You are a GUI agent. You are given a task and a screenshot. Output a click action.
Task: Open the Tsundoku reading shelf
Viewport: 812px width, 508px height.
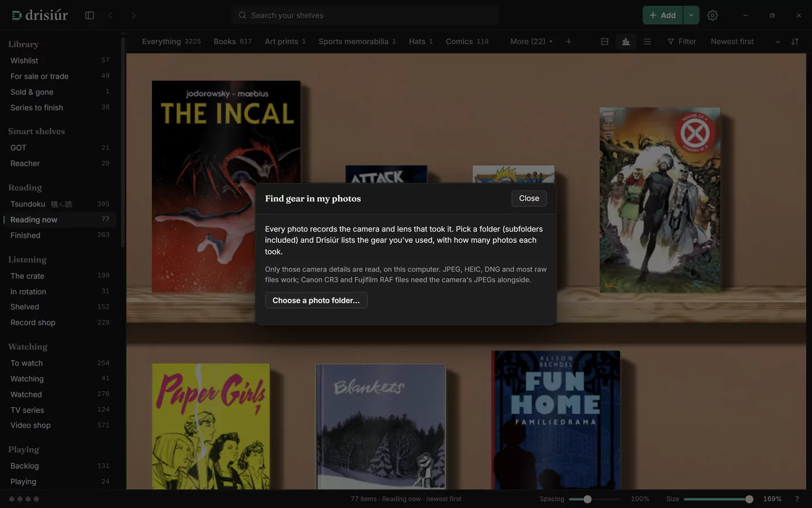tap(60, 204)
